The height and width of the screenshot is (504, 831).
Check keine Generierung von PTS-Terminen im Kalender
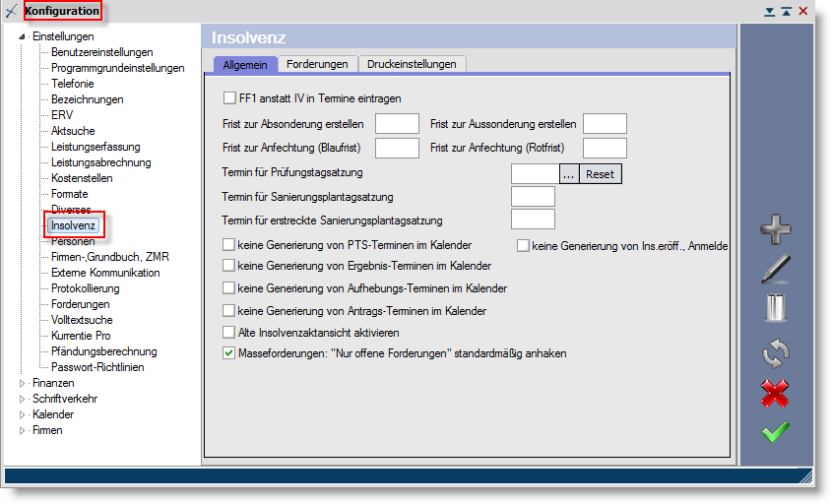click(228, 245)
